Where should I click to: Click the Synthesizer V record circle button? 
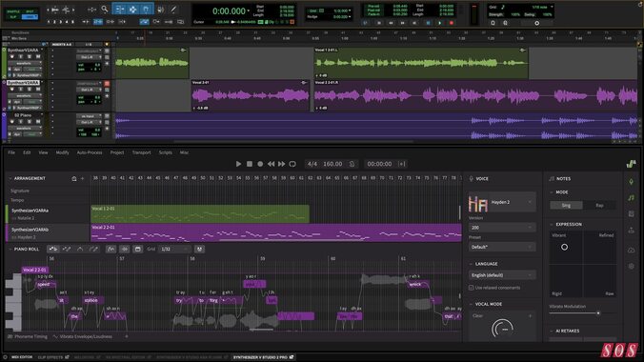(260, 164)
